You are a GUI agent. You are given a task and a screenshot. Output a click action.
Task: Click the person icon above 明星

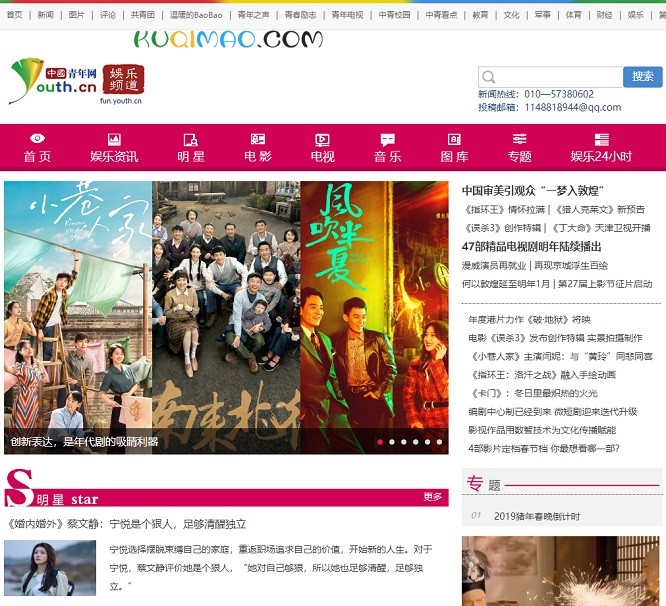191,140
